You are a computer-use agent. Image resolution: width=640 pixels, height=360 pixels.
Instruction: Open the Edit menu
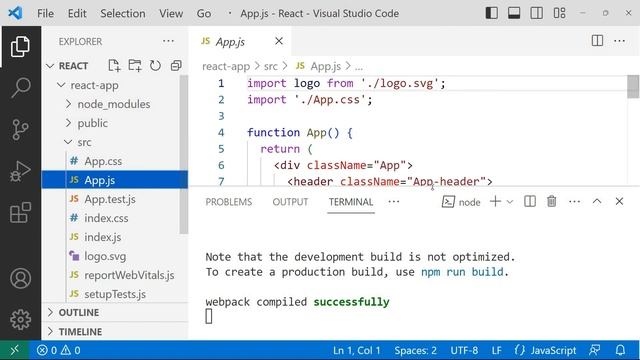[x=77, y=13]
